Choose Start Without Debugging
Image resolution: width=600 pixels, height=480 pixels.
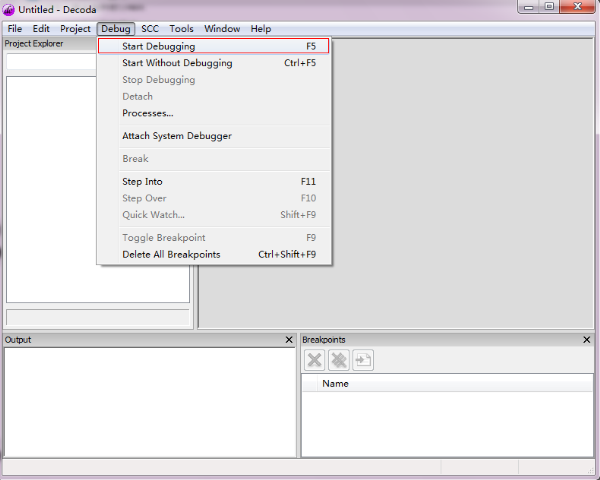tap(176, 63)
